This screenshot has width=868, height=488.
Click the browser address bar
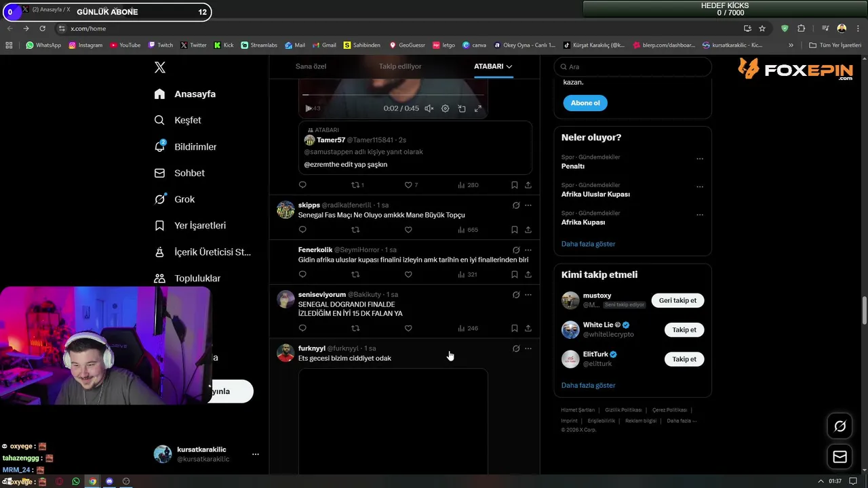click(400, 28)
